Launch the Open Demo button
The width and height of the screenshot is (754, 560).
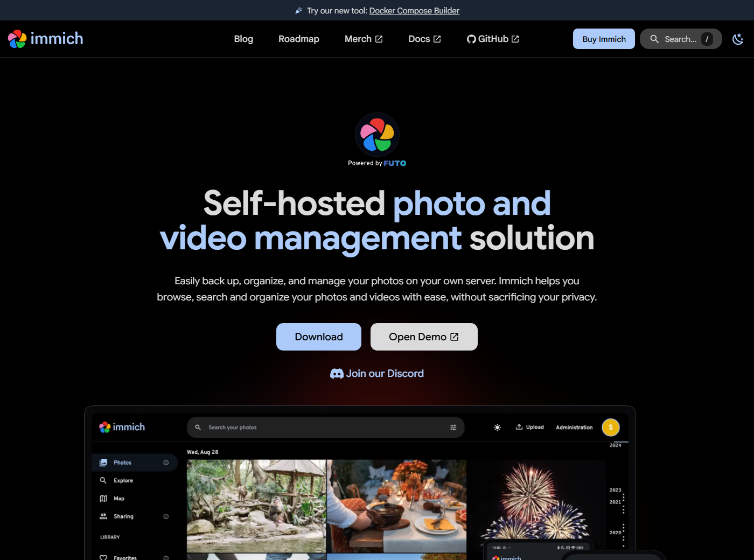click(x=424, y=337)
